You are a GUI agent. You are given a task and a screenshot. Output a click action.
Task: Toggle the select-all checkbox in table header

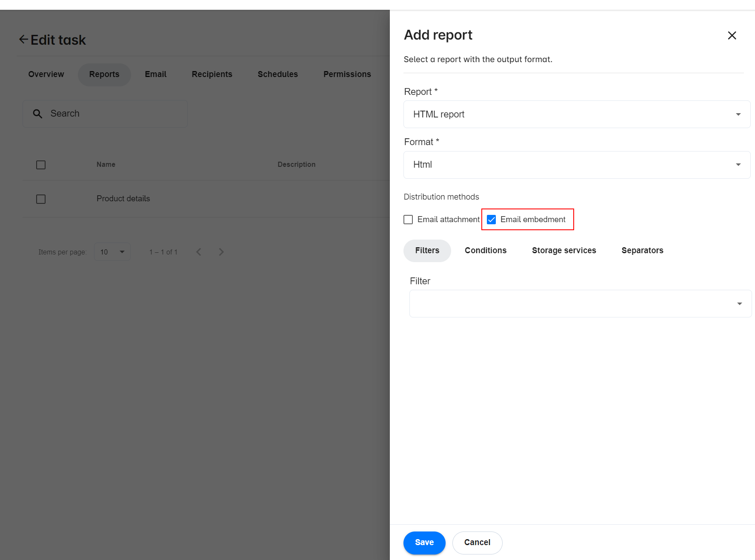pyautogui.click(x=40, y=165)
